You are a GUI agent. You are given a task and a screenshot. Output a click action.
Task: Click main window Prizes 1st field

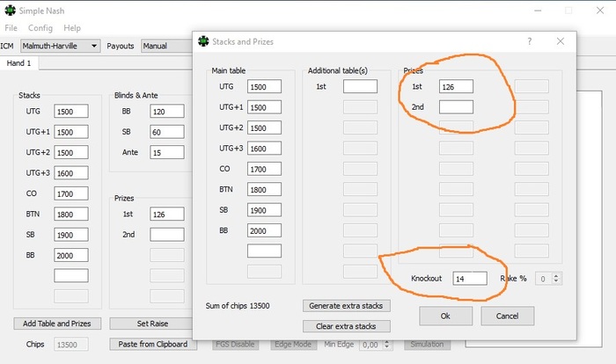click(x=167, y=214)
